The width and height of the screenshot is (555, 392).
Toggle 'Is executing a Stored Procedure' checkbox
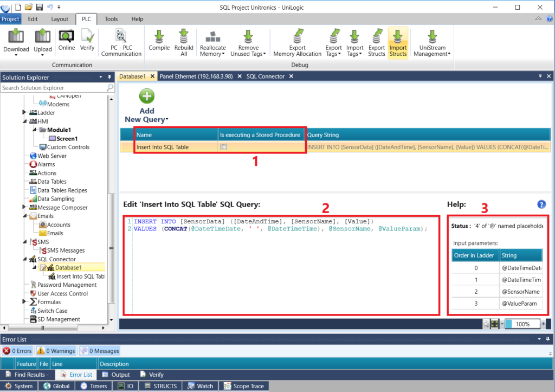224,146
